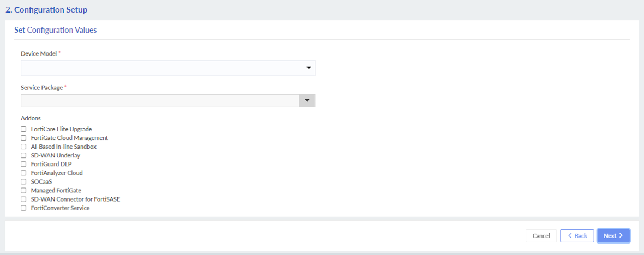Go back with the Back button

click(x=577, y=236)
